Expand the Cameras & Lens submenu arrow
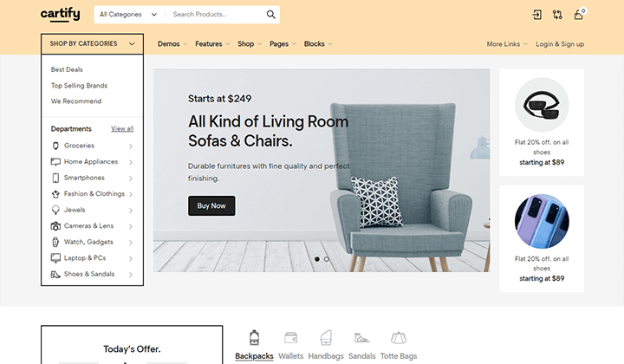The height and width of the screenshot is (364, 624). pyautogui.click(x=131, y=226)
